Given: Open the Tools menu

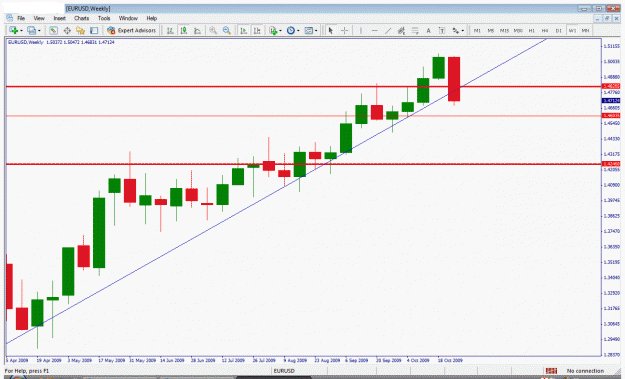Looking at the screenshot, I should point(104,18).
